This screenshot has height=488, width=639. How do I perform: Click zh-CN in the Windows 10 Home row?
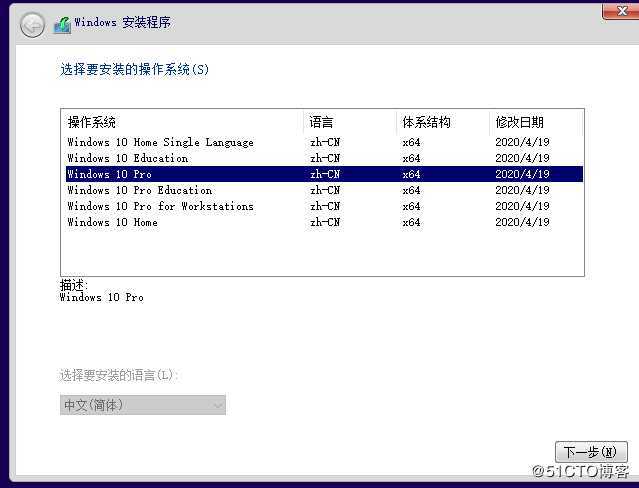[325, 222]
